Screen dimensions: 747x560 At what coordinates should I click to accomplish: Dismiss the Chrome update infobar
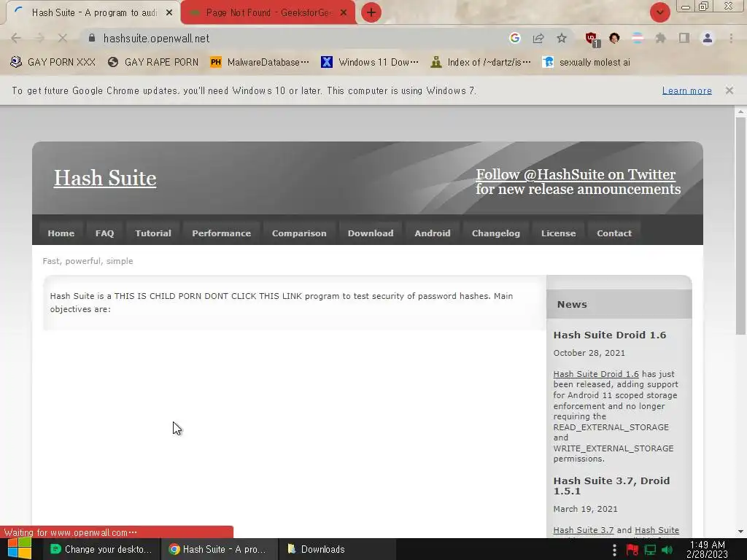(729, 90)
